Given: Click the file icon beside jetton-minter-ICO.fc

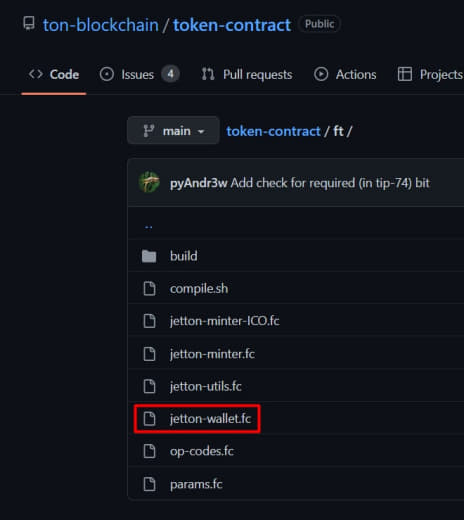Looking at the screenshot, I should coord(149,321).
